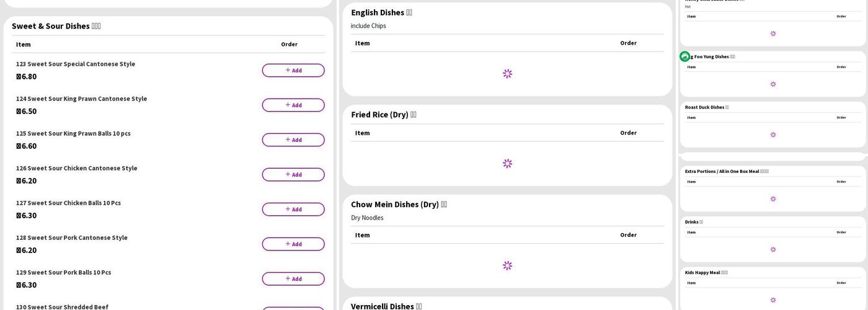Add 128 Sweet Sour Pork Cantonese Style
The height and width of the screenshot is (310, 868).
pyautogui.click(x=293, y=244)
